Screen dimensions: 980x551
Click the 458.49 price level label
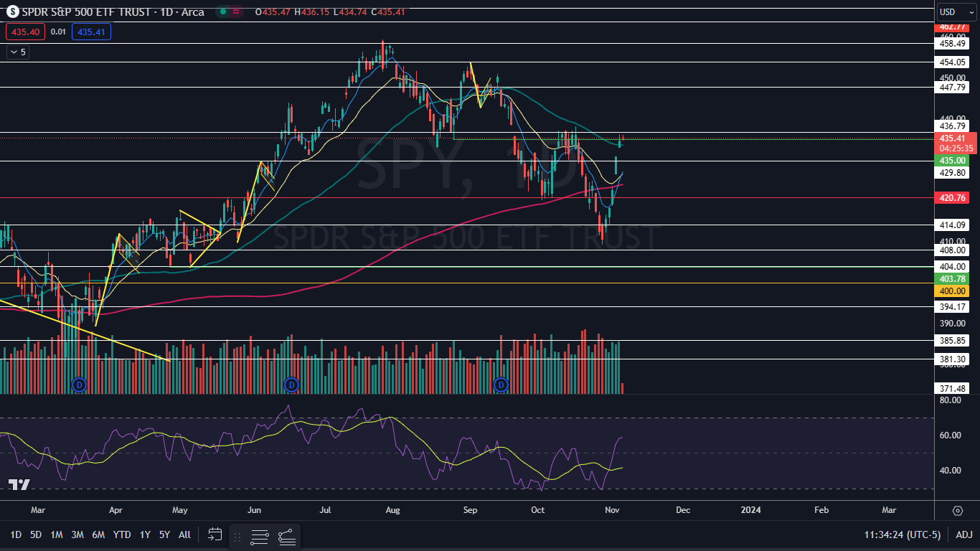point(953,43)
